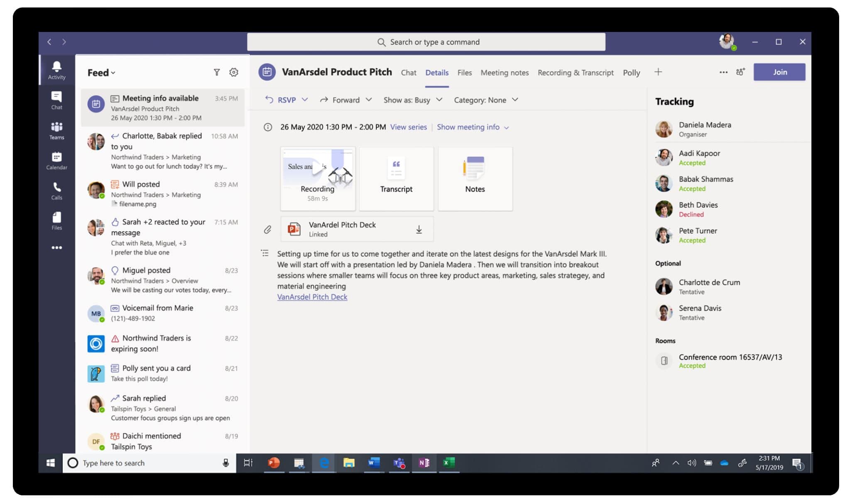Screen dimensions: 852x504
Task: Expand Show meeting info
Action: pos(473,127)
